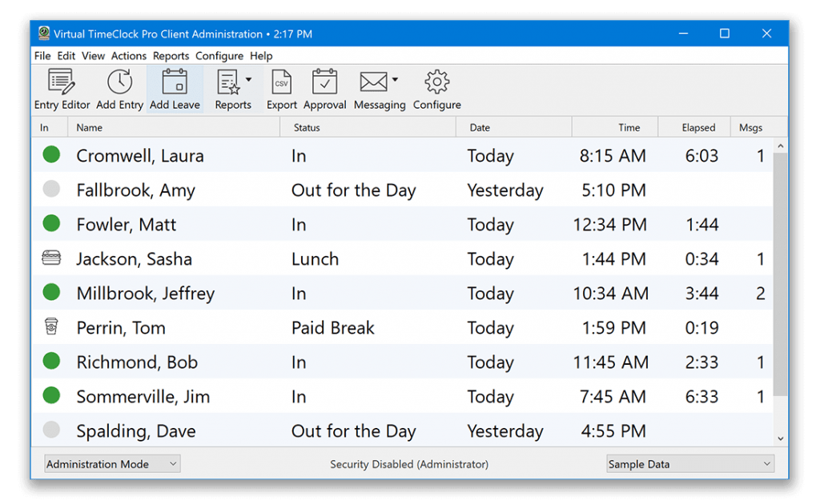Click the scrollbar down arrow
Screen dimensions: 820x504
pos(781,438)
